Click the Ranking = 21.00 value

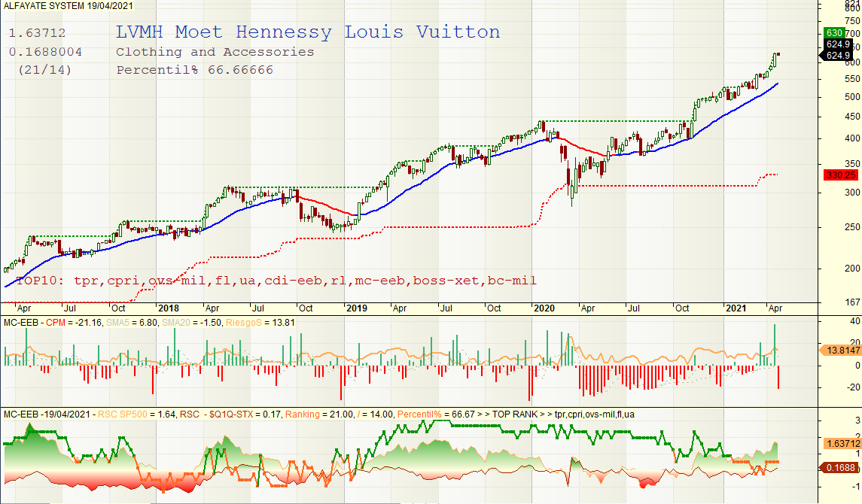click(319, 414)
